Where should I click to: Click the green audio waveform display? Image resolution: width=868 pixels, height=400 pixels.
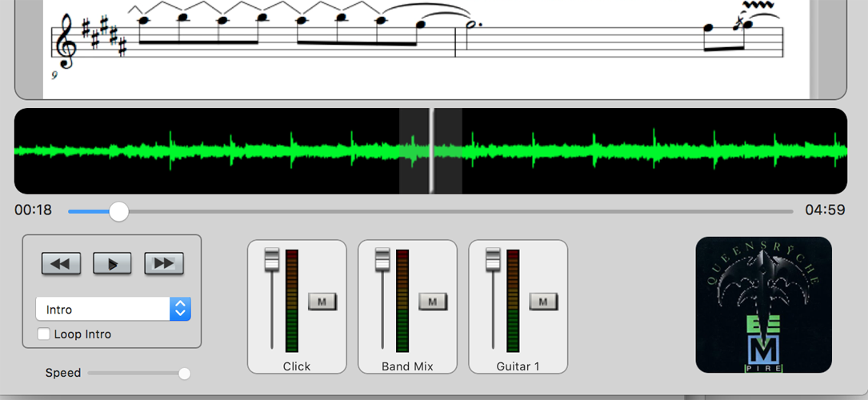pyautogui.click(x=640, y=151)
